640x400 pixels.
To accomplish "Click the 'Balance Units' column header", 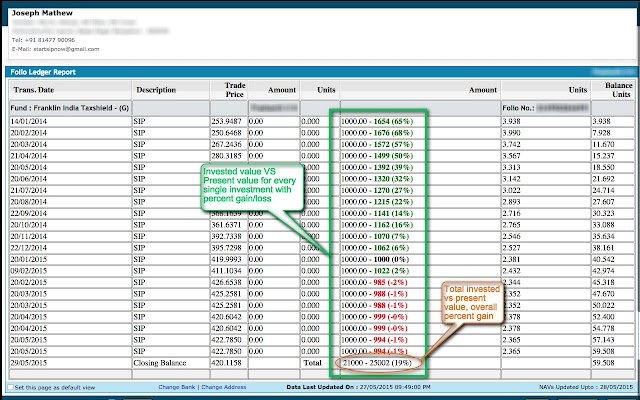I will [x=618, y=90].
